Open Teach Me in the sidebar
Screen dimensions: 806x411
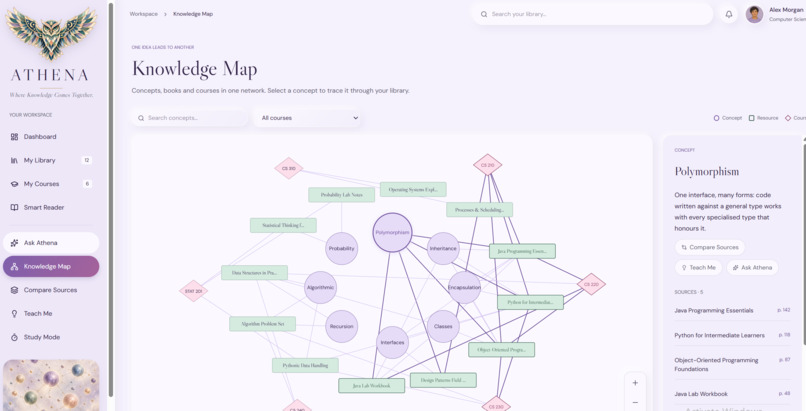pos(51,313)
